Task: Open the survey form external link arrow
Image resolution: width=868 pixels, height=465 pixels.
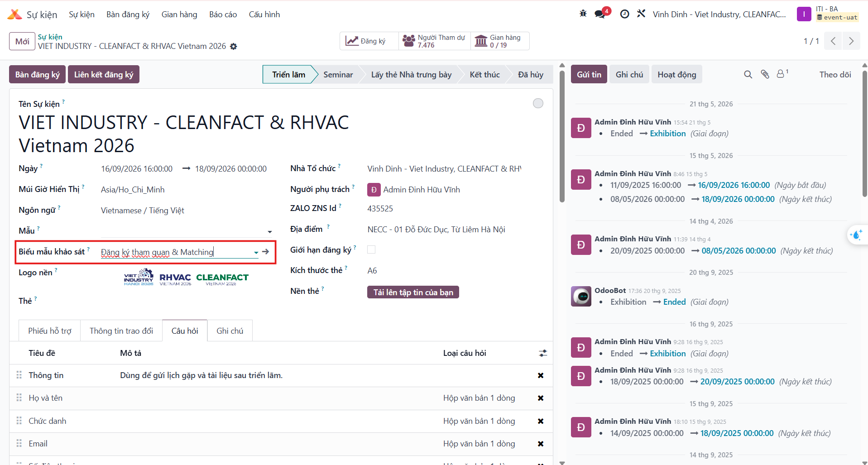Action: click(266, 252)
